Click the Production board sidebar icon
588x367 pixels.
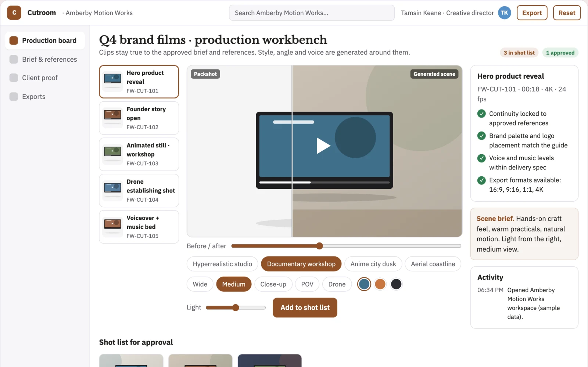pos(14,40)
